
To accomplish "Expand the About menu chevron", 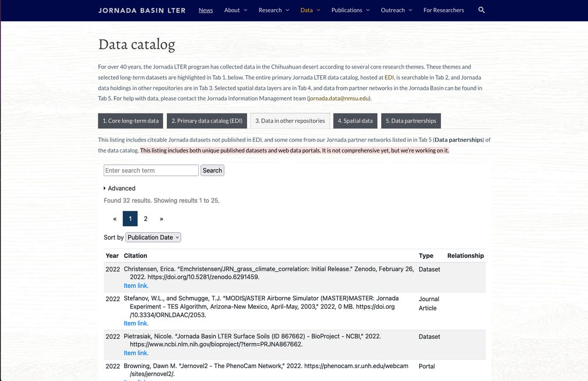I will [246, 10].
